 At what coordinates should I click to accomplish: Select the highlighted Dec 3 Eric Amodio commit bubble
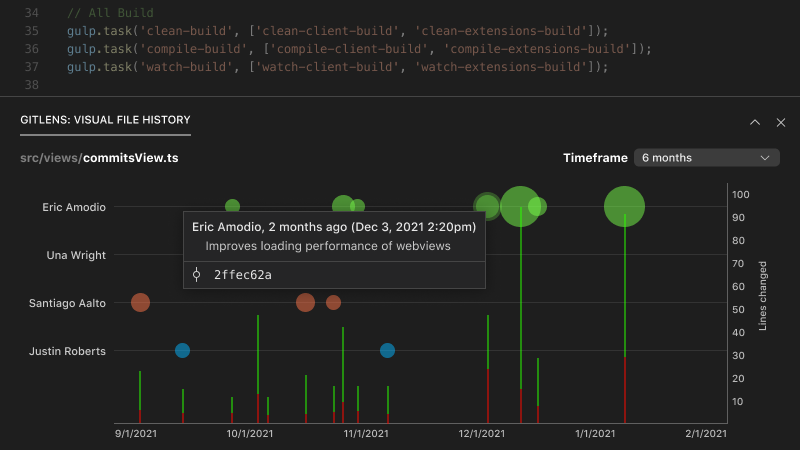pos(487,207)
